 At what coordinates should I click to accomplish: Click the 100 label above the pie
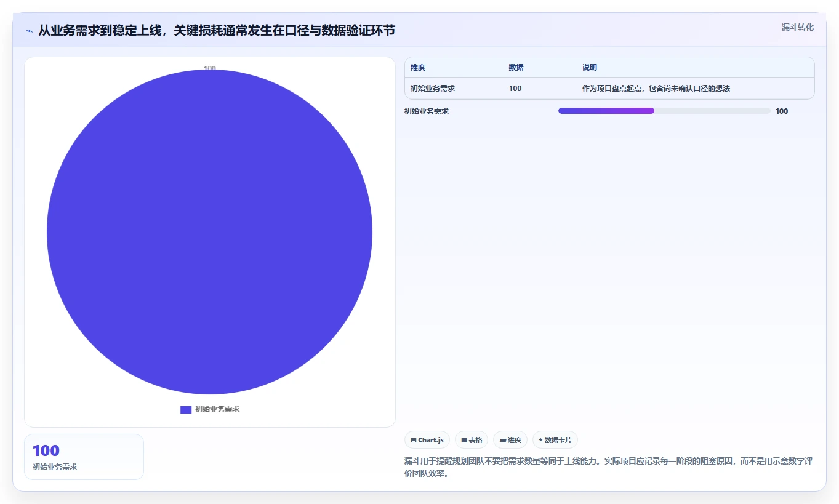(209, 68)
